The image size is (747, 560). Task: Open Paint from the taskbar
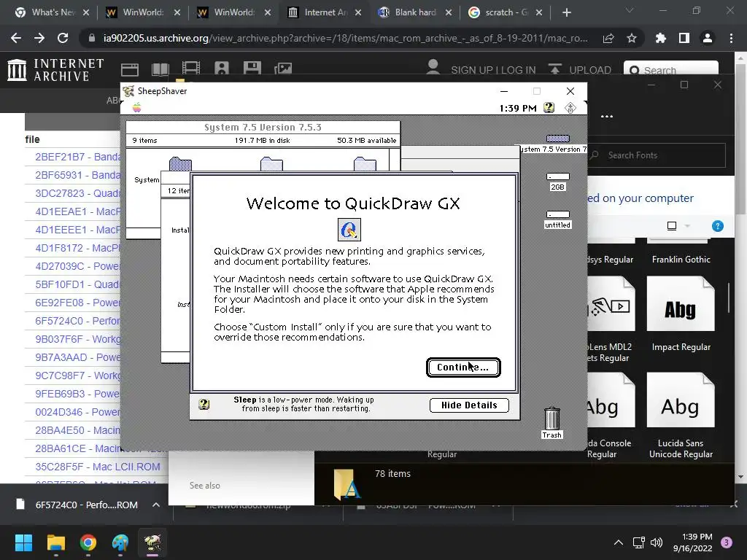[x=120, y=542]
